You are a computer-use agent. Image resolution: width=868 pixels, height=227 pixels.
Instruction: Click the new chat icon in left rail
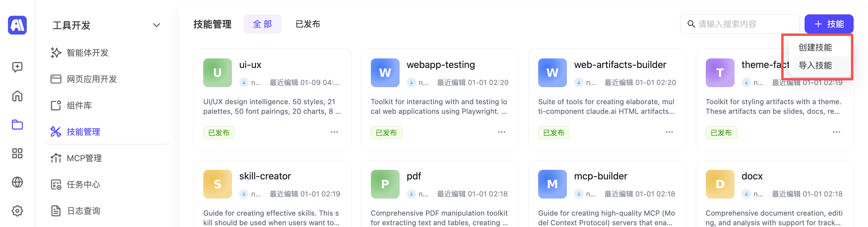[17, 67]
